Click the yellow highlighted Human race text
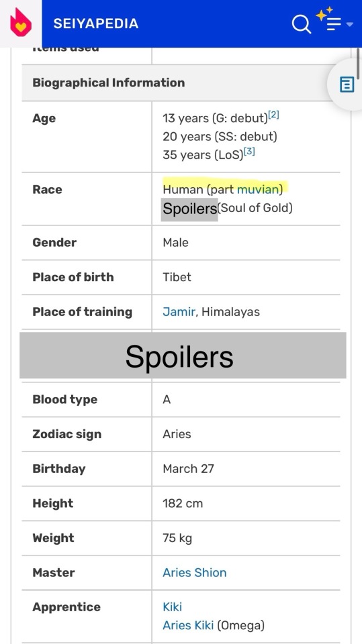 (x=179, y=189)
